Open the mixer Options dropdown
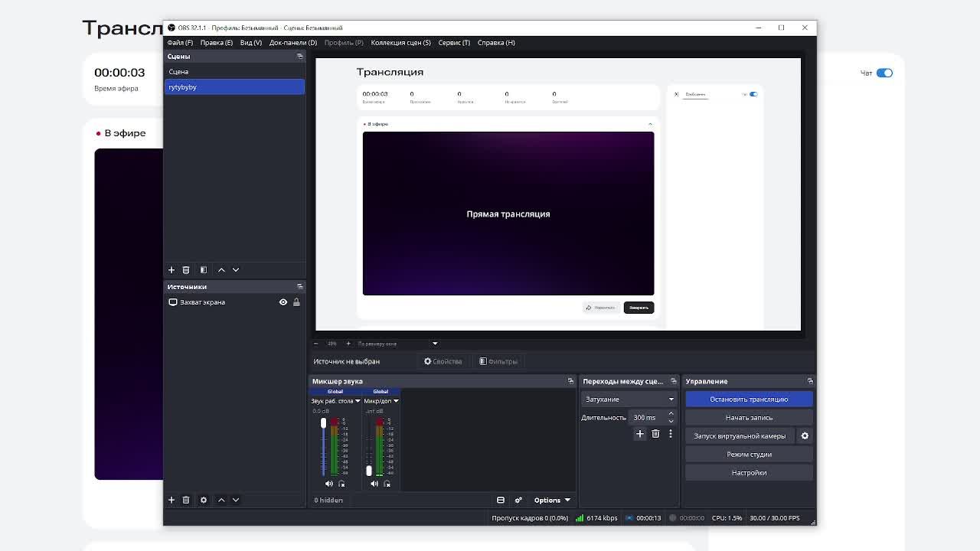Screen dimensions: 980x551 click(x=552, y=500)
